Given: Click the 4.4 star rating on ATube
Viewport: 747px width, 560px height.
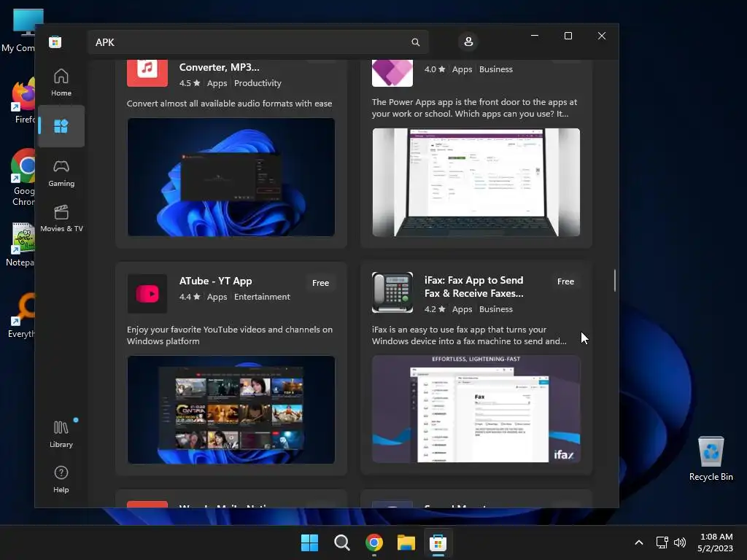Looking at the screenshot, I should tap(190, 297).
